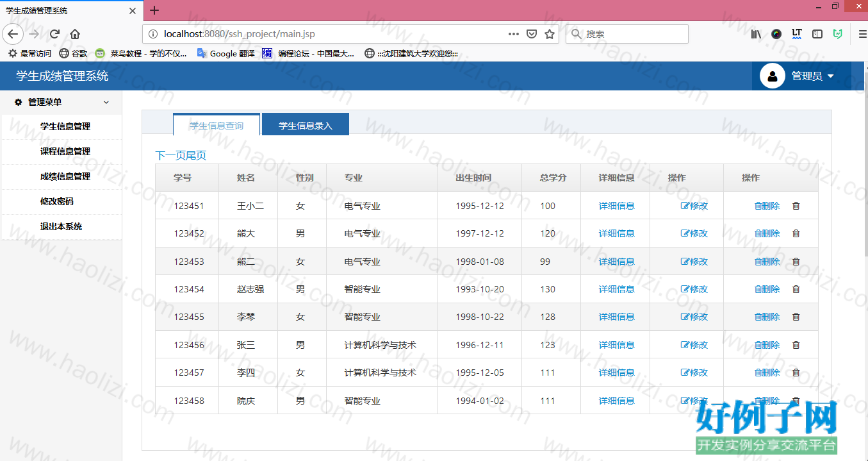Click the 搜索 search box

coord(626,34)
